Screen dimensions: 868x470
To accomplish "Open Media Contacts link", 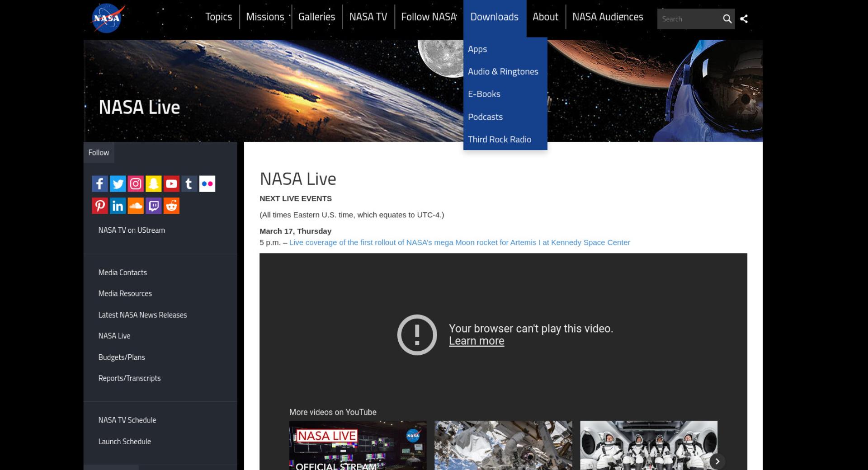I will coord(123,273).
